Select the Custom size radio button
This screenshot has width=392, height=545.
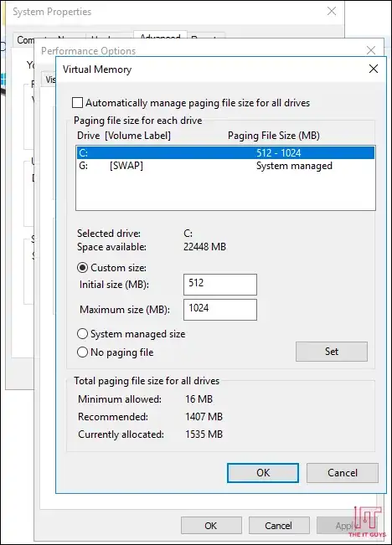(x=82, y=268)
